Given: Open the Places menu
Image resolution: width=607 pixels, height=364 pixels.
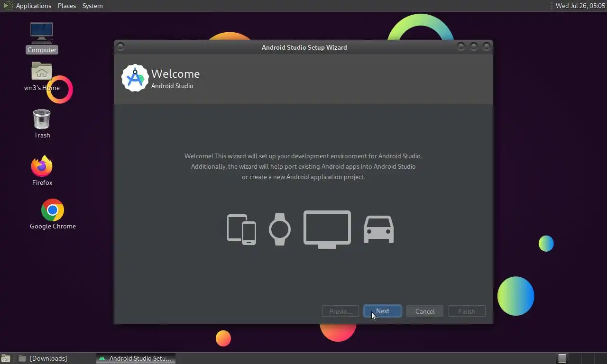Looking at the screenshot, I should [x=67, y=6].
